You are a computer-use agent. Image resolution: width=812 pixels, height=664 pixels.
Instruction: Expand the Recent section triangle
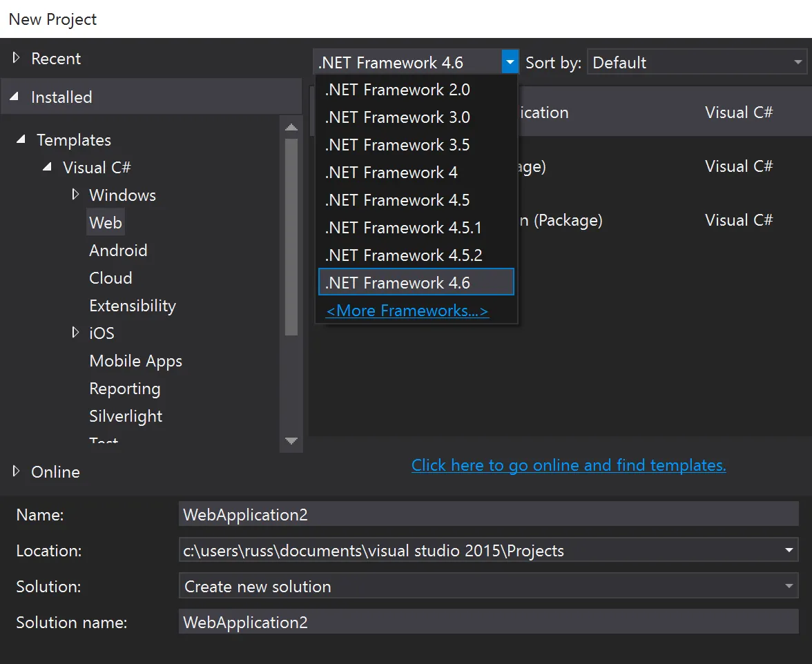(x=17, y=59)
